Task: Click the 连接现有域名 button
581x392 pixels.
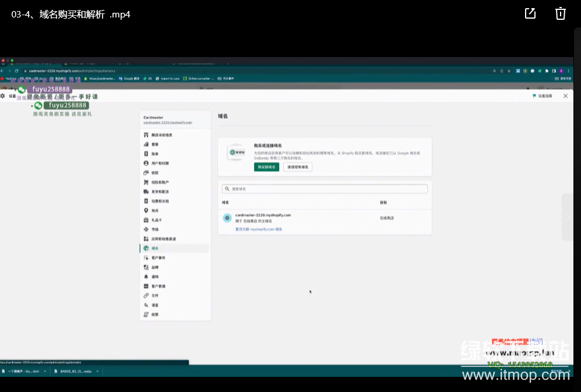Action: [x=298, y=167]
